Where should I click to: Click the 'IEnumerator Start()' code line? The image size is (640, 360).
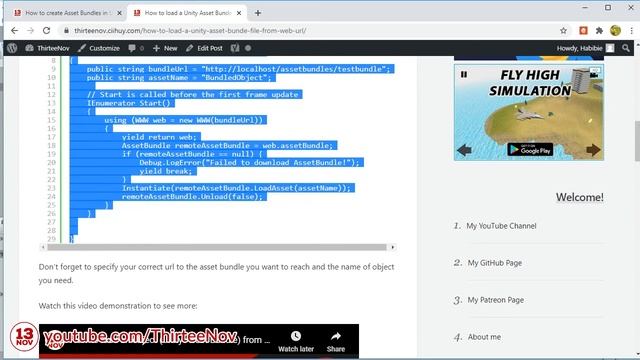tap(128, 103)
